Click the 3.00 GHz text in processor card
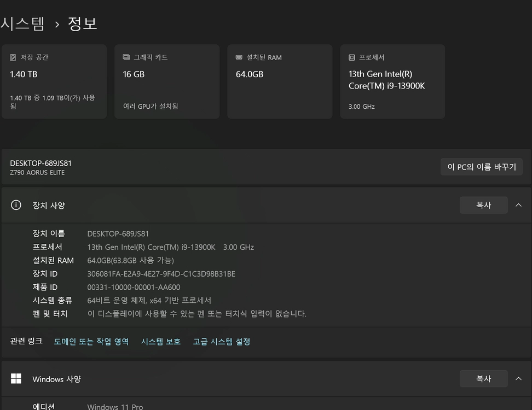 click(362, 107)
